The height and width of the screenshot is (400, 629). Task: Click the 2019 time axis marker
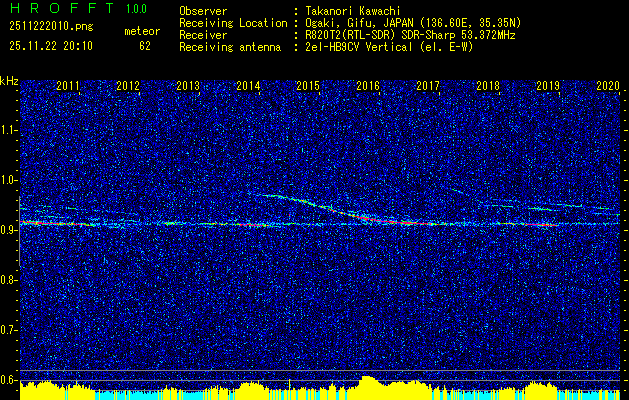[548, 85]
